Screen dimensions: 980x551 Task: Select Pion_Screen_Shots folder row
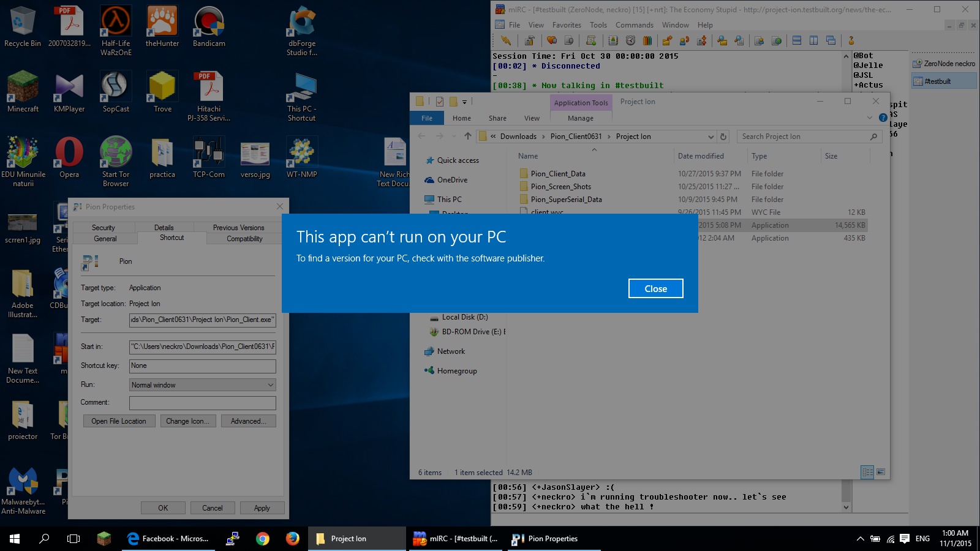[692, 187]
